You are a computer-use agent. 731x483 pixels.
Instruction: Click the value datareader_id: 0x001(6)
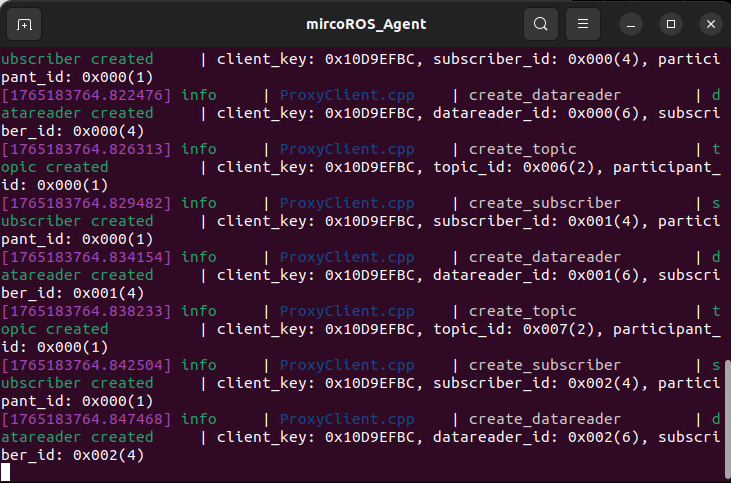(536, 276)
